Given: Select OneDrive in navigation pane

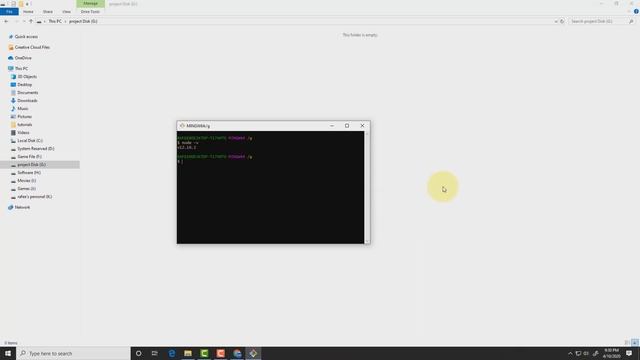Looking at the screenshot, I should pyautogui.click(x=23, y=58).
